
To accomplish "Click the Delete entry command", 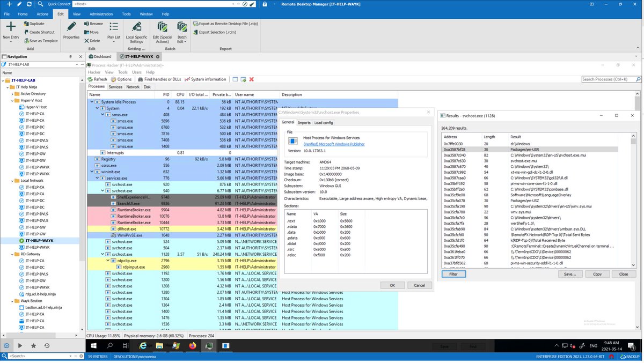I will (92, 41).
